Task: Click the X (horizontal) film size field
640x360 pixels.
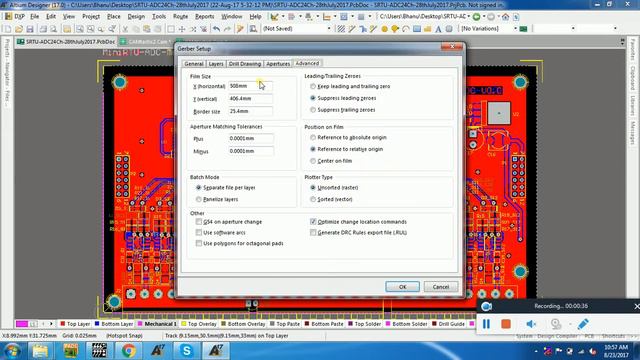Action: click(250, 86)
